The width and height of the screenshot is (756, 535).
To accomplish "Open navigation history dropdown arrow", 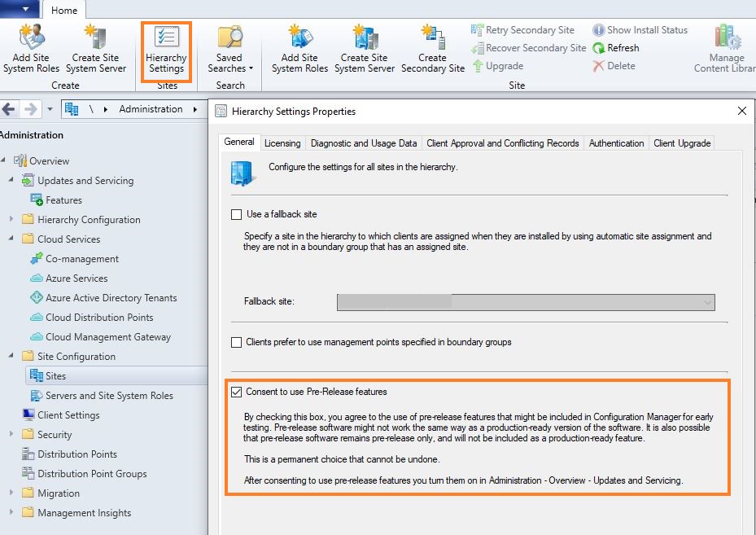I will pyautogui.click(x=50, y=109).
